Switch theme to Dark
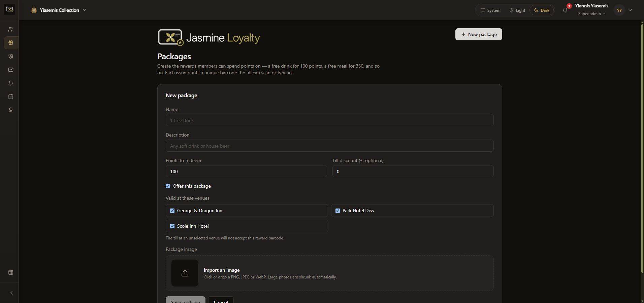 [x=542, y=10]
